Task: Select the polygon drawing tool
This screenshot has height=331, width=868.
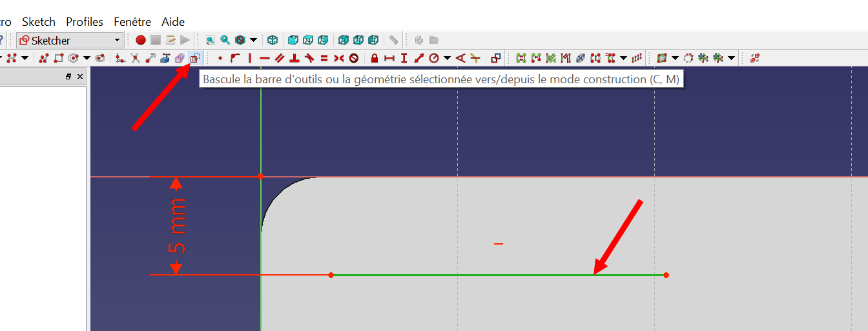Action: point(74,58)
